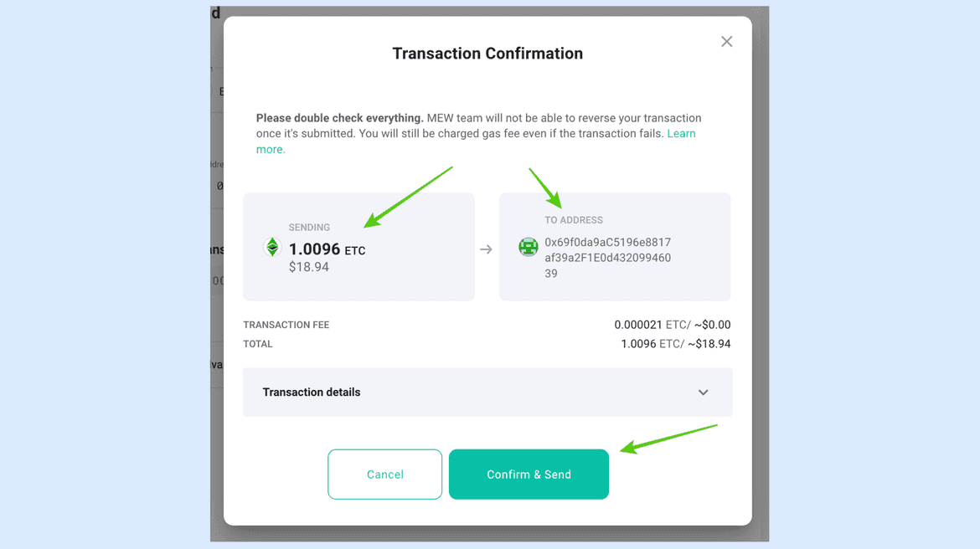Click the TOTAL row showing ~$18.94

point(707,343)
